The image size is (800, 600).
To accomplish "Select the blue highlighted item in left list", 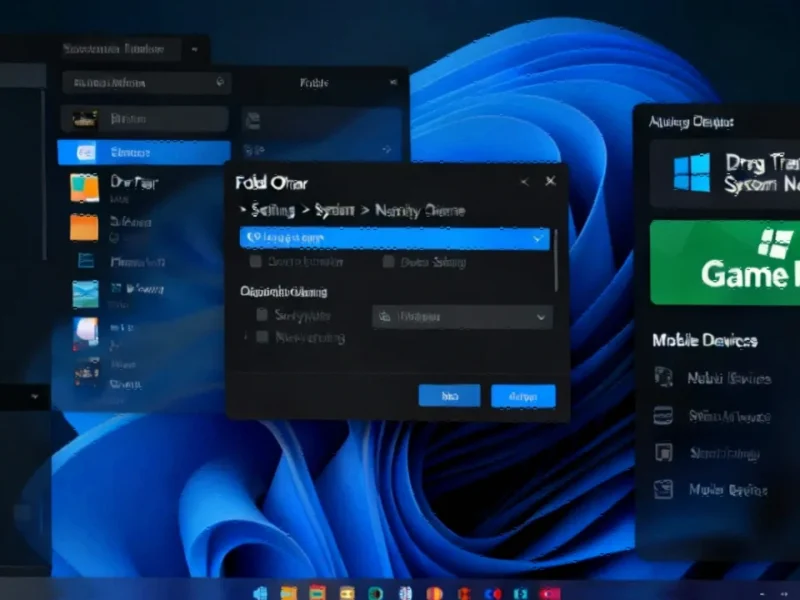I will pyautogui.click(x=144, y=152).
